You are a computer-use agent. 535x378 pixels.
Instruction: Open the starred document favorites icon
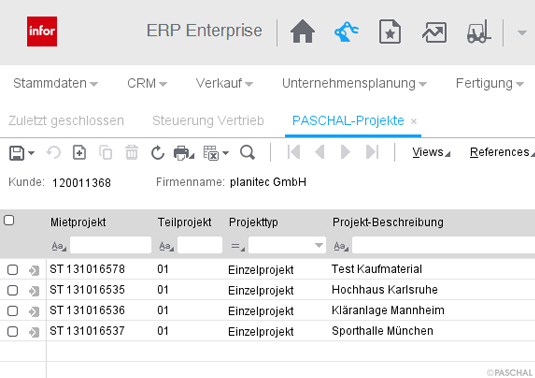click(390, 32)
